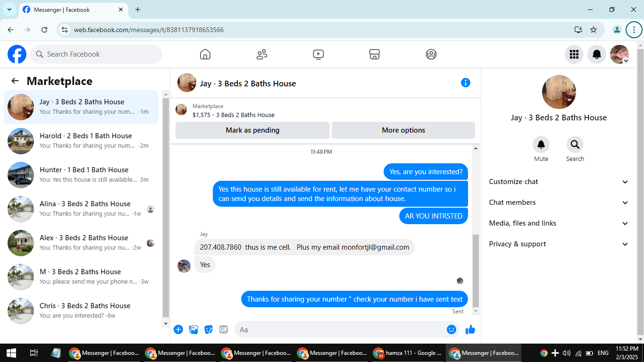Image resolution: width=644 pixels, height=362 pixels.
Task: Bookmark this page with the star icon
Action: point(594,30)
